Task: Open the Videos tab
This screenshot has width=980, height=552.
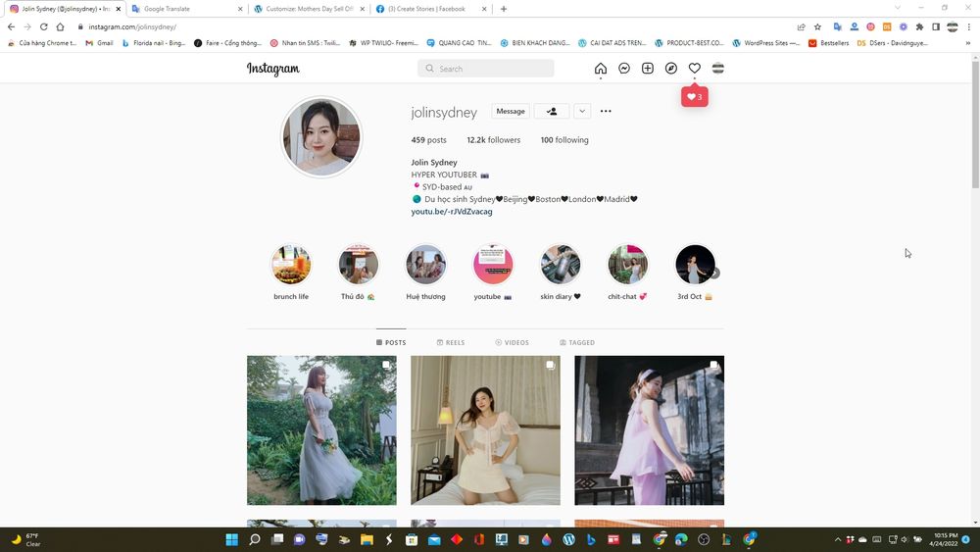Action: (512, 343)
